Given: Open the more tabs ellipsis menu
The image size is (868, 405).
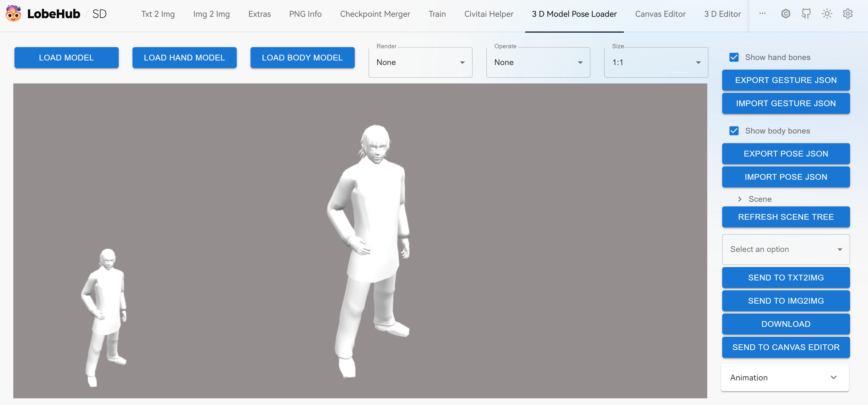Looking at the screenshot, I should 762,14.
